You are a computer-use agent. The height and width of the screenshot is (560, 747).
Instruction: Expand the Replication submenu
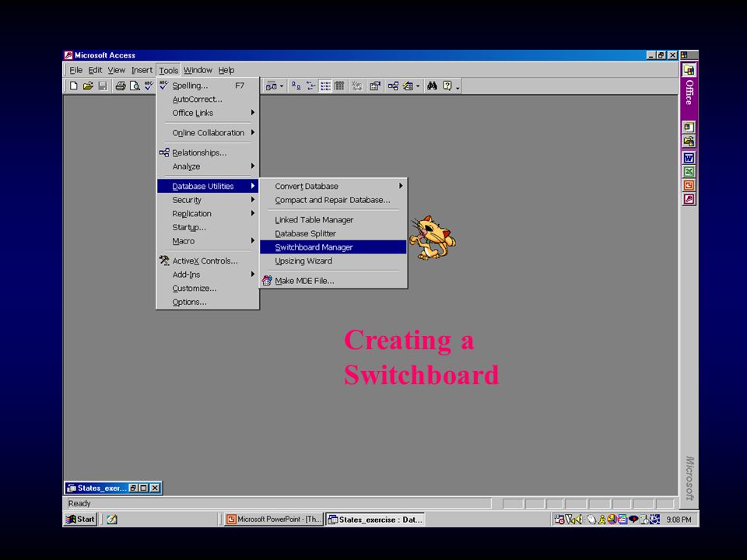pos(208,214)
